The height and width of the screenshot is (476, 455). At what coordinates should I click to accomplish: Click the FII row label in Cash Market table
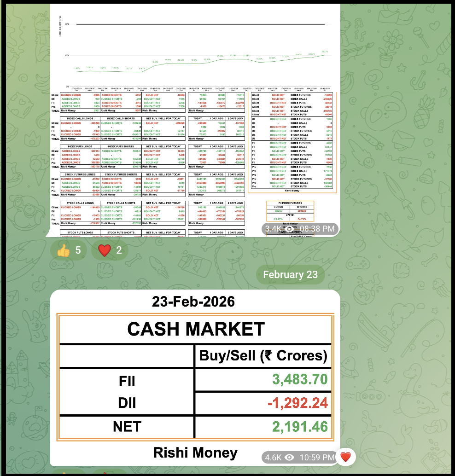(127, 381)
